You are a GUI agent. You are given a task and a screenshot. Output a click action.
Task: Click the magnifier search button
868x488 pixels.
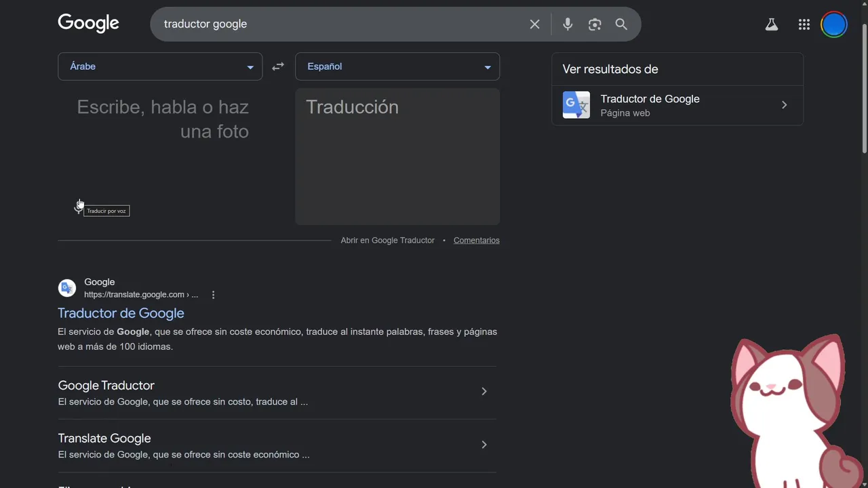pyautogui.click(x=621, y=24)
